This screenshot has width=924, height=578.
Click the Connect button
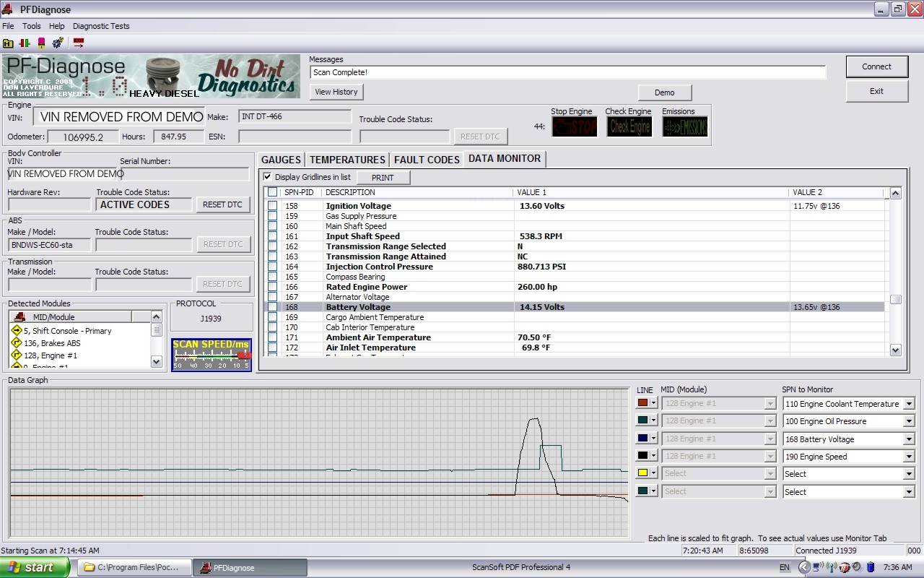pos(876,66)
